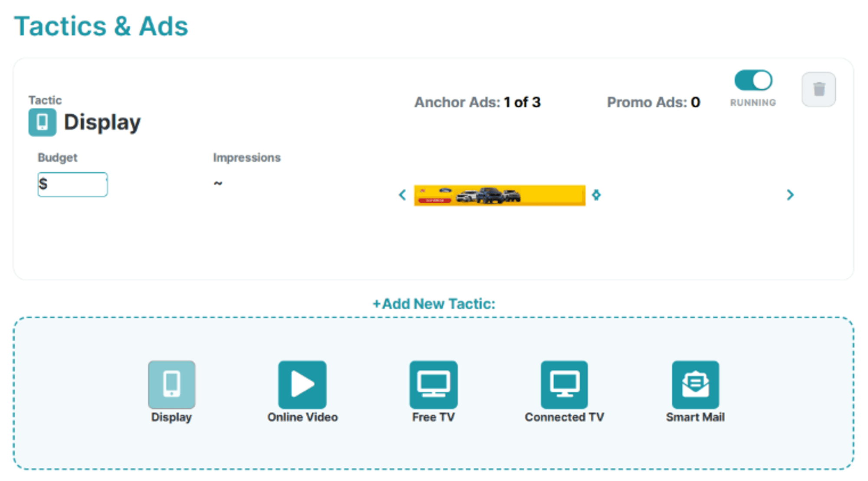This screenshot has height=481, width=868.
Task: Add the Connected TV tactic
Action: [x=564, y=385]
